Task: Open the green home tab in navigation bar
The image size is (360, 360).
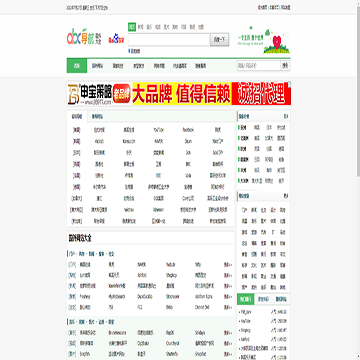Action: pos(77,66)
